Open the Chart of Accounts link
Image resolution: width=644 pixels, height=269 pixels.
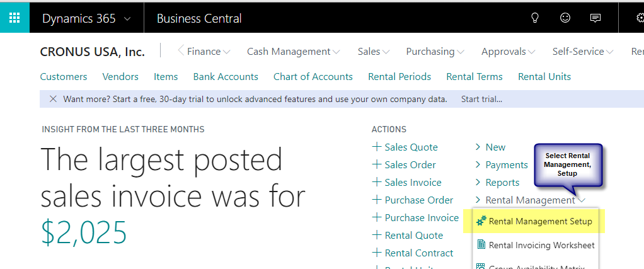click(x=313, y=77)
